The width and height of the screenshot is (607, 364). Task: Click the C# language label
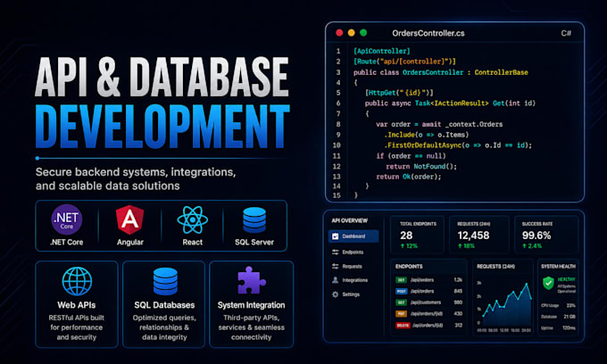566,33
